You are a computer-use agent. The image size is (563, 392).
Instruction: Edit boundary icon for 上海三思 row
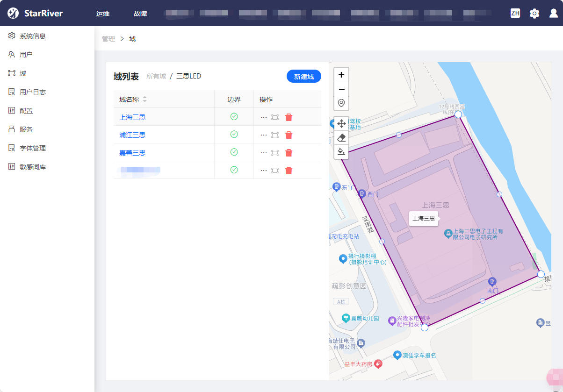[x=275, y=117]
